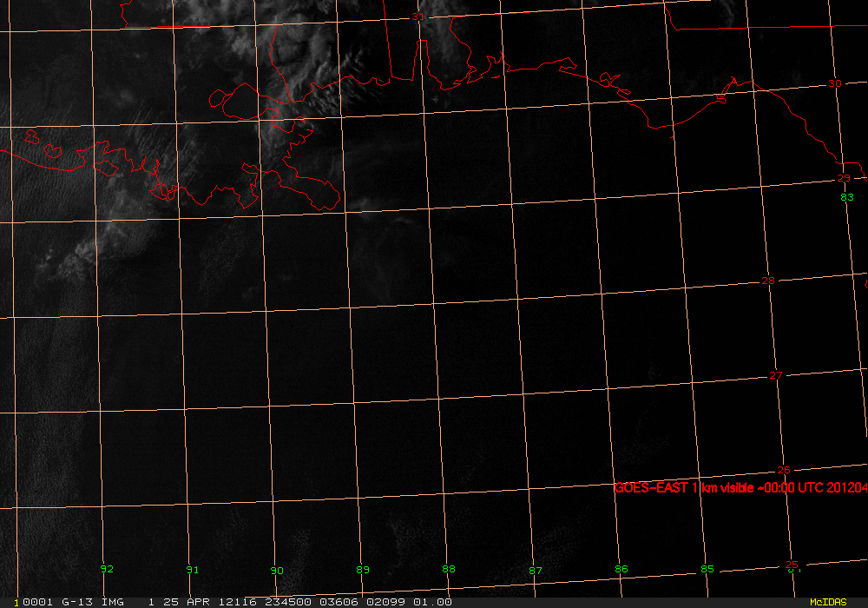
Task: Click the 234500 time value
Action: point(288,602)
